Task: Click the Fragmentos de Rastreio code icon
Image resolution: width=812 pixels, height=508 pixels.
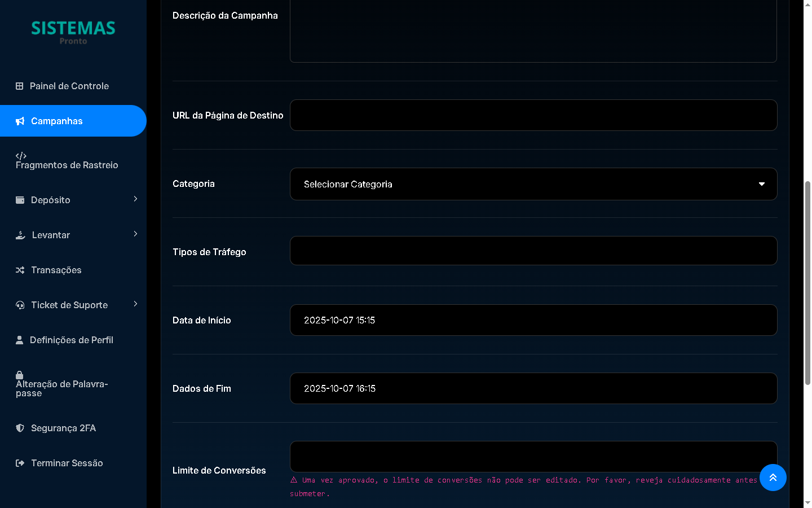Action: point(21,156)
